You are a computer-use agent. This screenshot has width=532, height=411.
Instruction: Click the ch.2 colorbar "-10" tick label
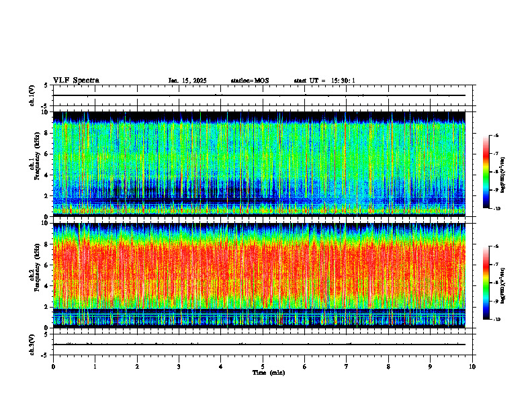click(x=496, y=320)
